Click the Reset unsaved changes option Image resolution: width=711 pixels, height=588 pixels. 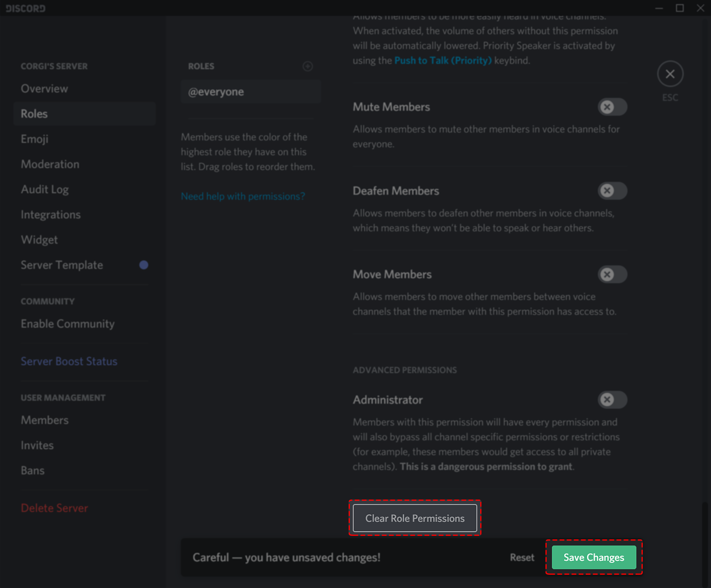pos(522,557)
